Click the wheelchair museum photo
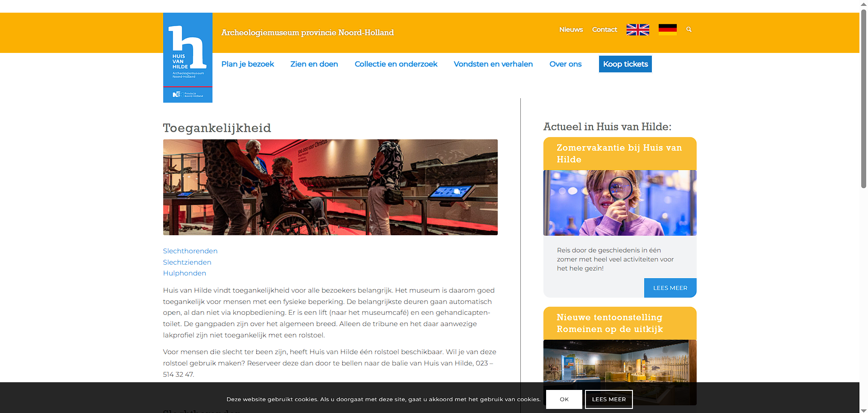This screenshot has height=413, width=868. point(330,187)
